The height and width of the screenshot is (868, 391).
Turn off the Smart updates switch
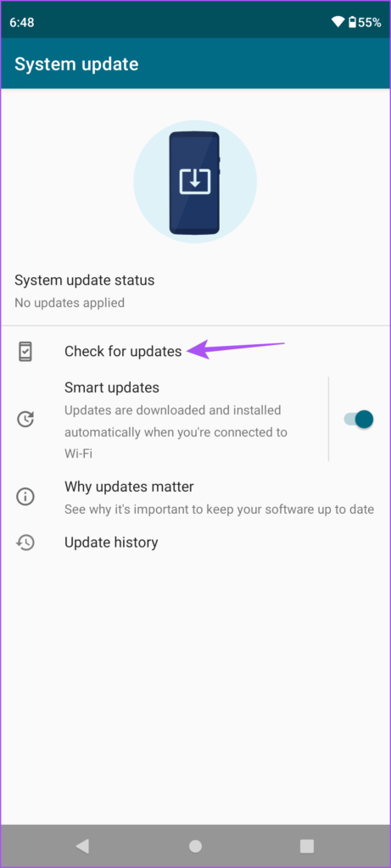[358, 419]
